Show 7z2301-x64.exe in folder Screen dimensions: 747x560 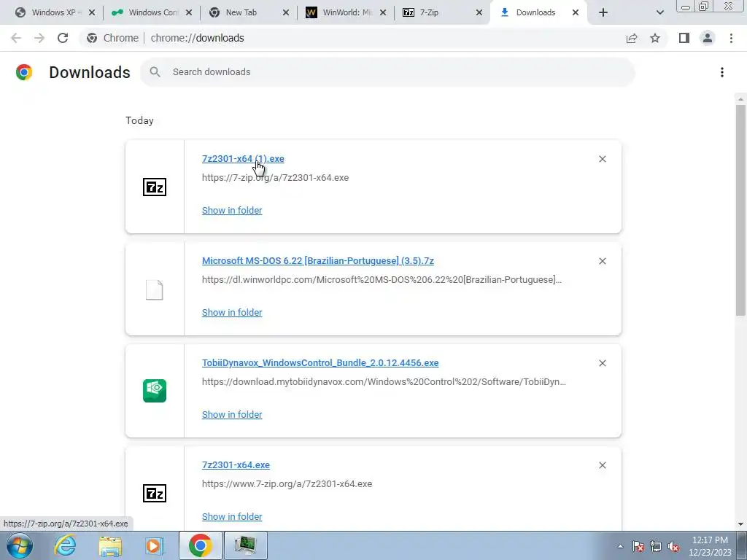232,517
